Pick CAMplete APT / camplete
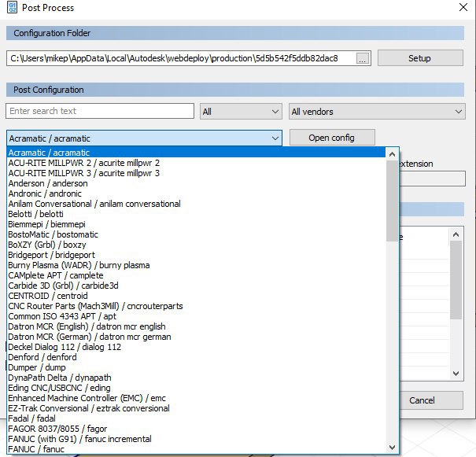 pyautogui.click(x=196, y=275)
